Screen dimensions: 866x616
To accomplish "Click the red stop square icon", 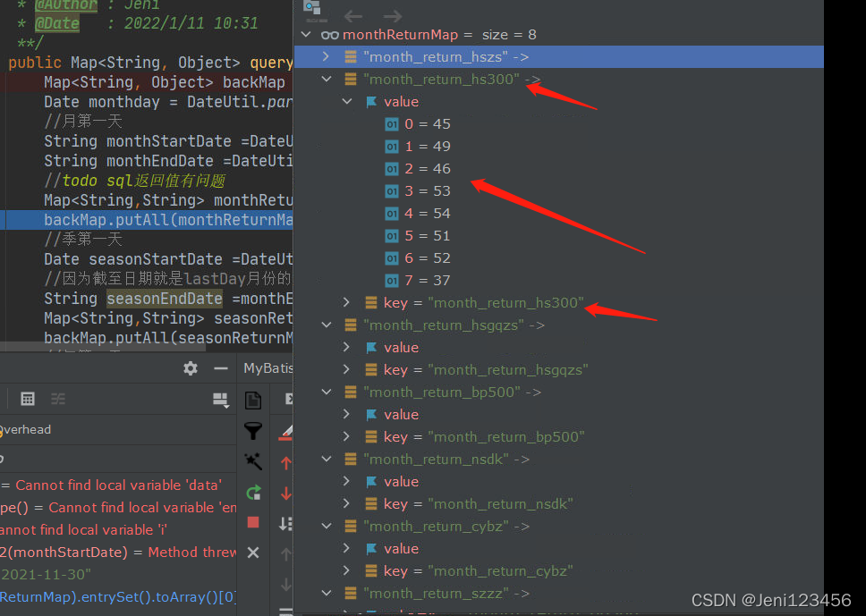I will (x=253, y=522).
